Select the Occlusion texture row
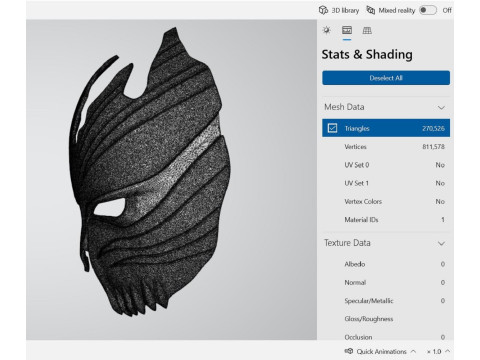This screenshot has width=480, height=360. pyautogui.click(x=386, y=337)
